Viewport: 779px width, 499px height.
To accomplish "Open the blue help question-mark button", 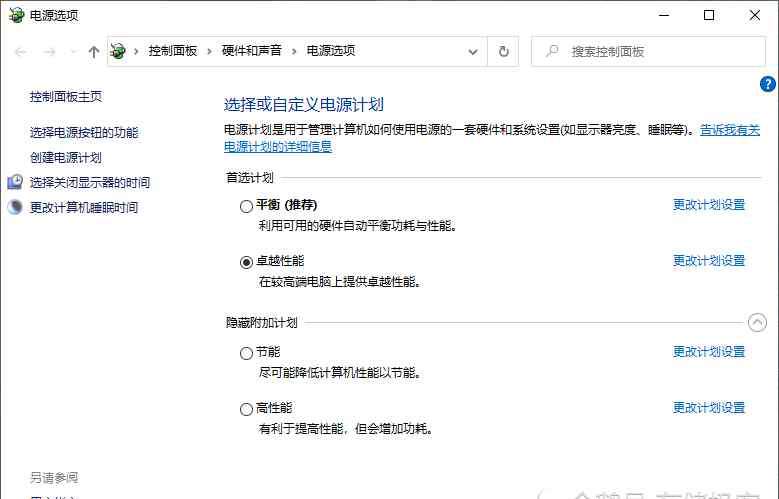I will [x=767, y=84].
